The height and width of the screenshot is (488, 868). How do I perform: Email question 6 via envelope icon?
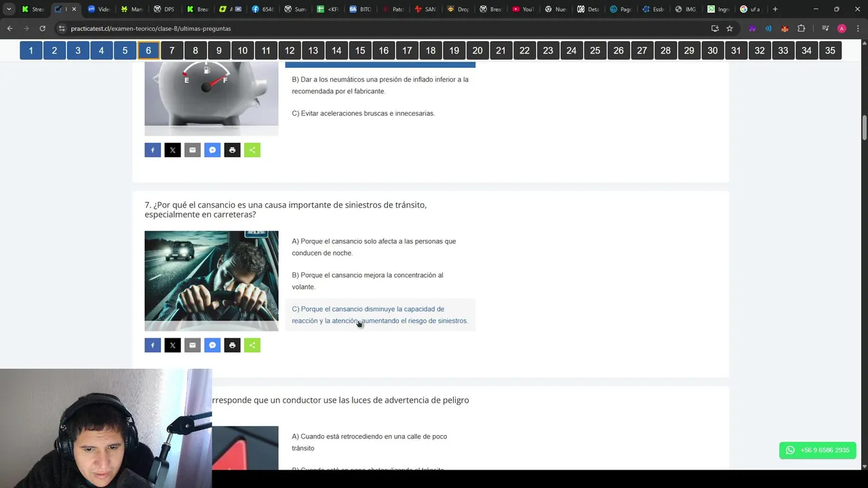tap(193, 150)
